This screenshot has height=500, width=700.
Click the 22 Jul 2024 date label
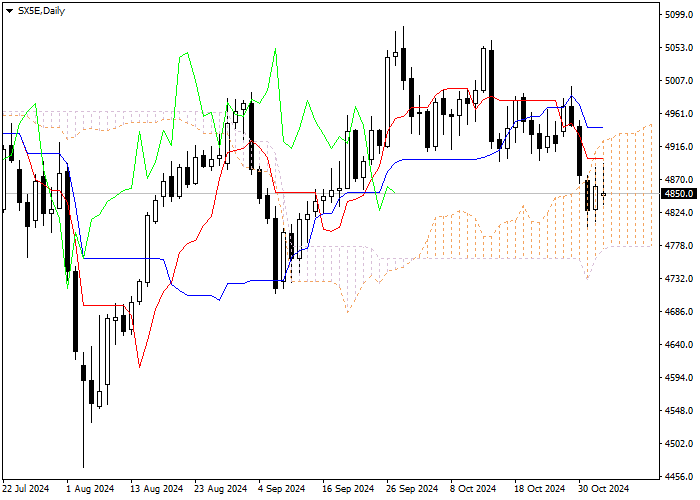click(x=26, y=489)
